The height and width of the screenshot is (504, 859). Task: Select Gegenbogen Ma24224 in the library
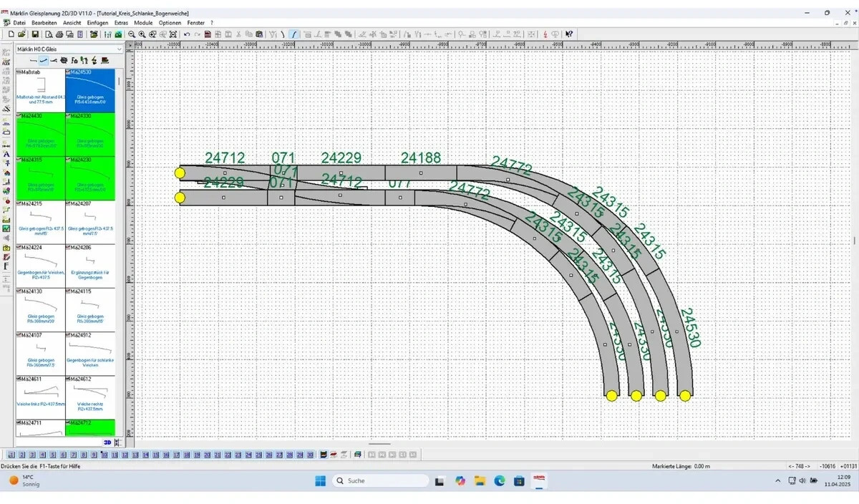click(40, 266)
